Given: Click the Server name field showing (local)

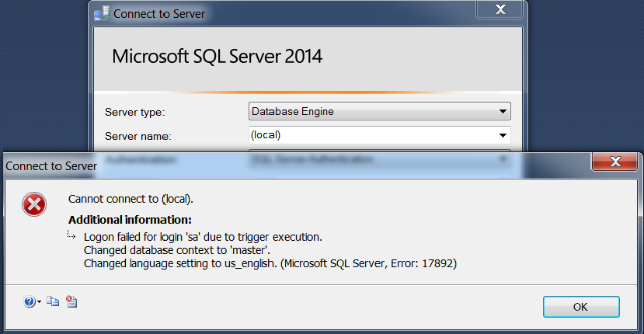Looking at the screenshot, I should [x=380, y=135].
